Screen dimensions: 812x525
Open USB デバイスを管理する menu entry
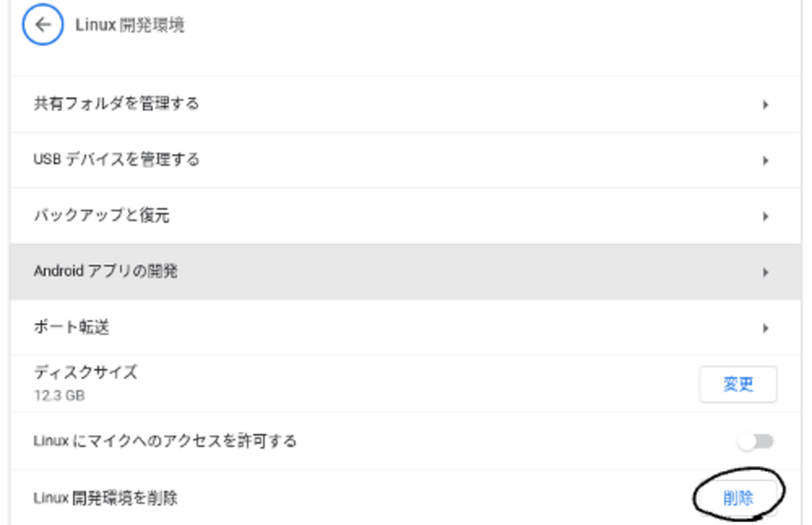click(x=116, y=159)
